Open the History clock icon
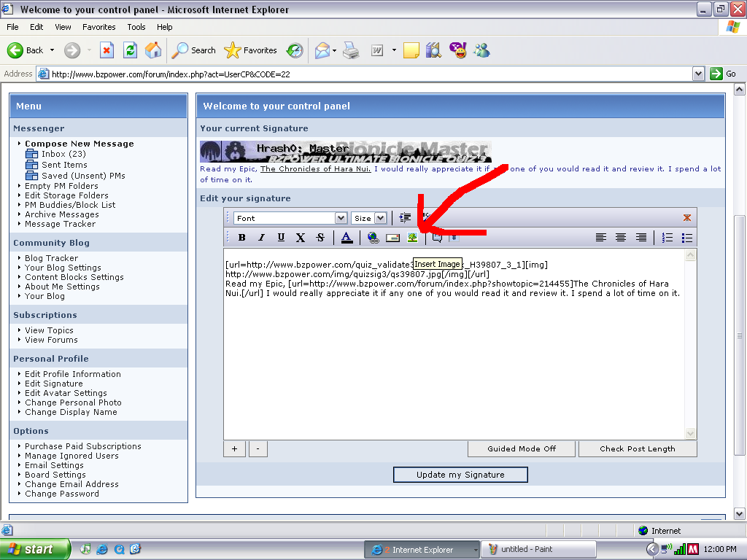747x560 pixels. pos(295,50)
